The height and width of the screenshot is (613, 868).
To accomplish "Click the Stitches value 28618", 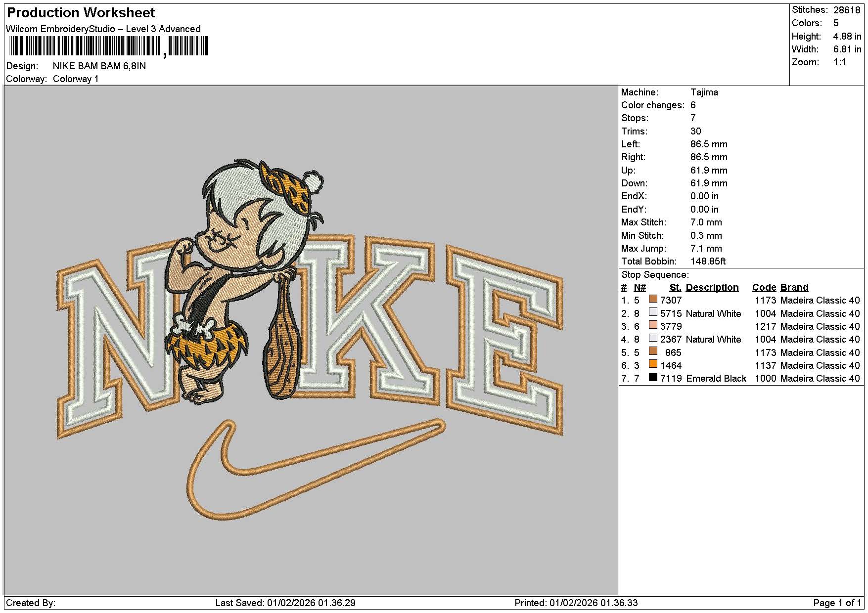I will (847, 10).
